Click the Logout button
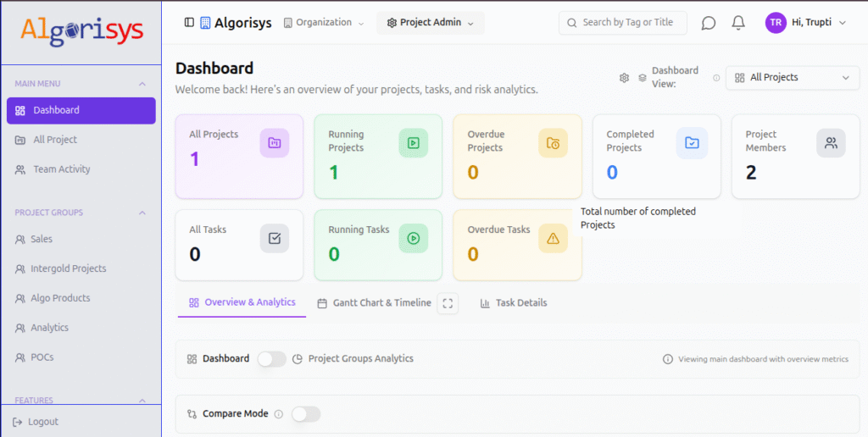 pos(36,422)
